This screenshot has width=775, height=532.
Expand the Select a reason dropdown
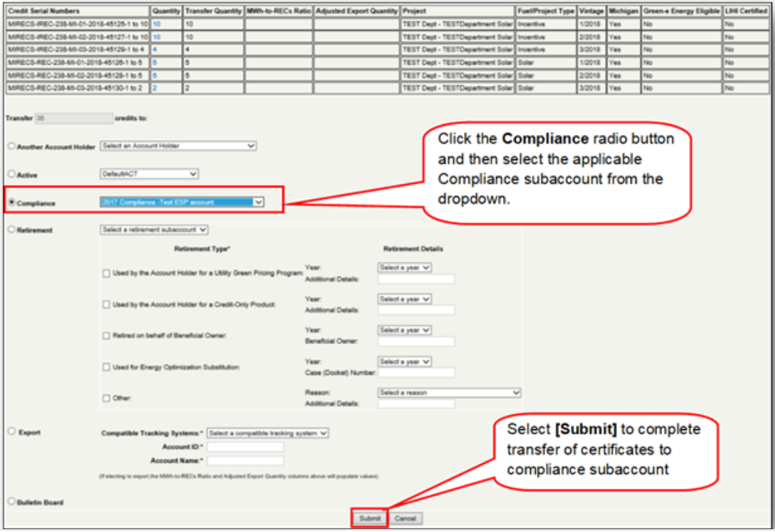(449, 393)
